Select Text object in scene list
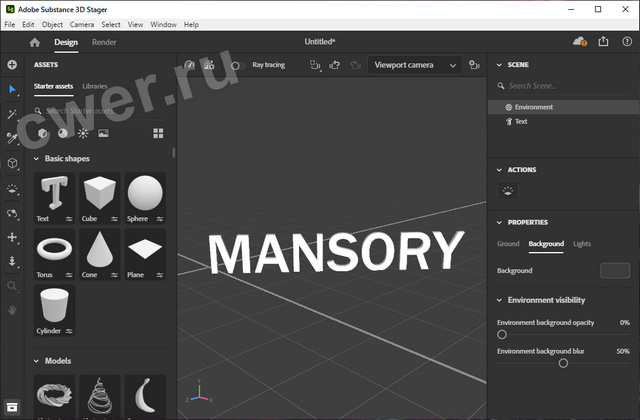 tap(564, 121)
